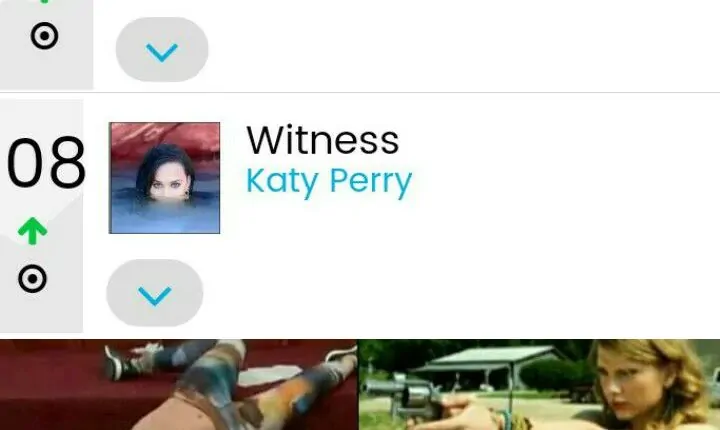Viewport: 720px width, 430px height.
Task: Expand the chevron button in the upper entry
Action: coord(162,50)
